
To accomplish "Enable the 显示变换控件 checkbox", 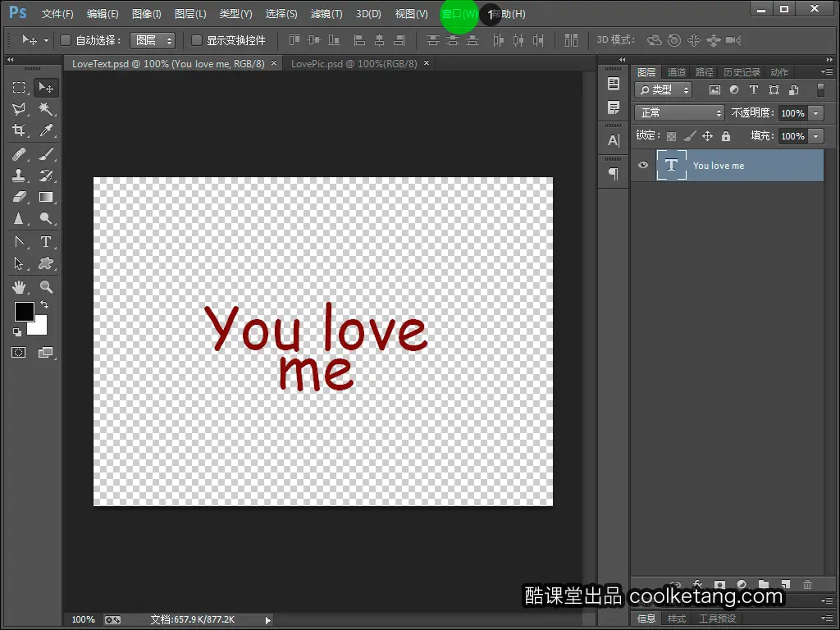I will pos(197,40).
